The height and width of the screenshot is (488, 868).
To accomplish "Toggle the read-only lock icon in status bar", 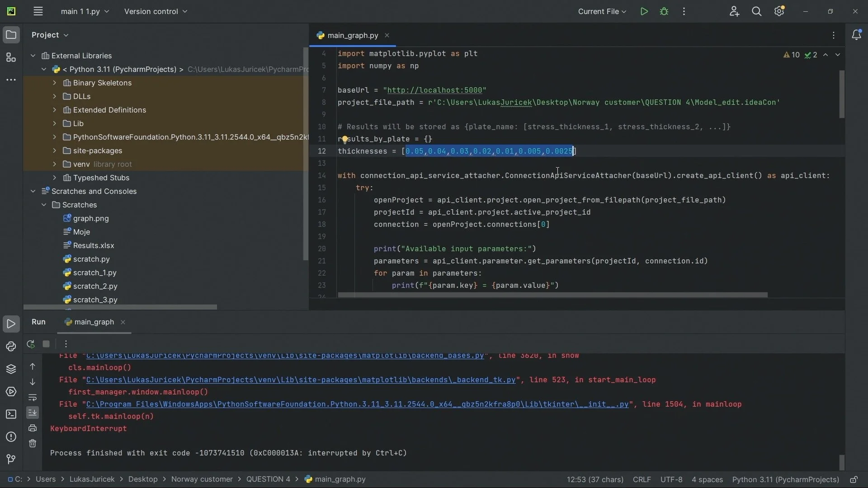I will pos(854,479).
